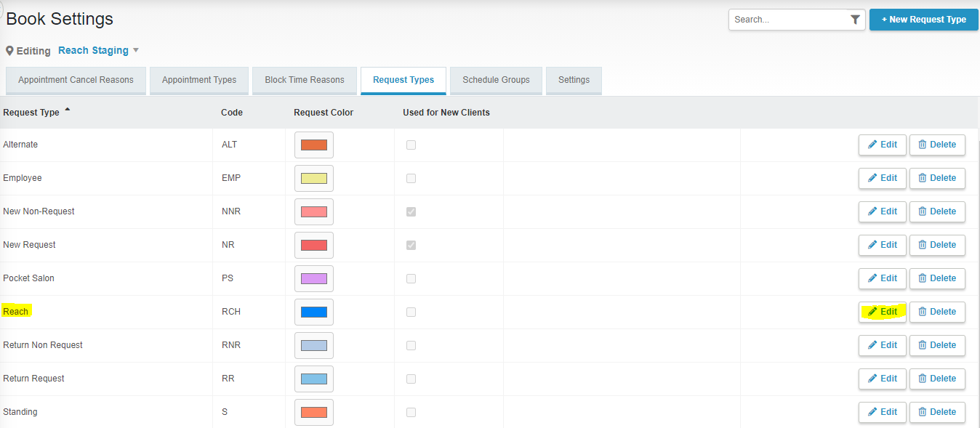Click the blue color swatch for Reach
980x428 pixels.
(314, 312)
